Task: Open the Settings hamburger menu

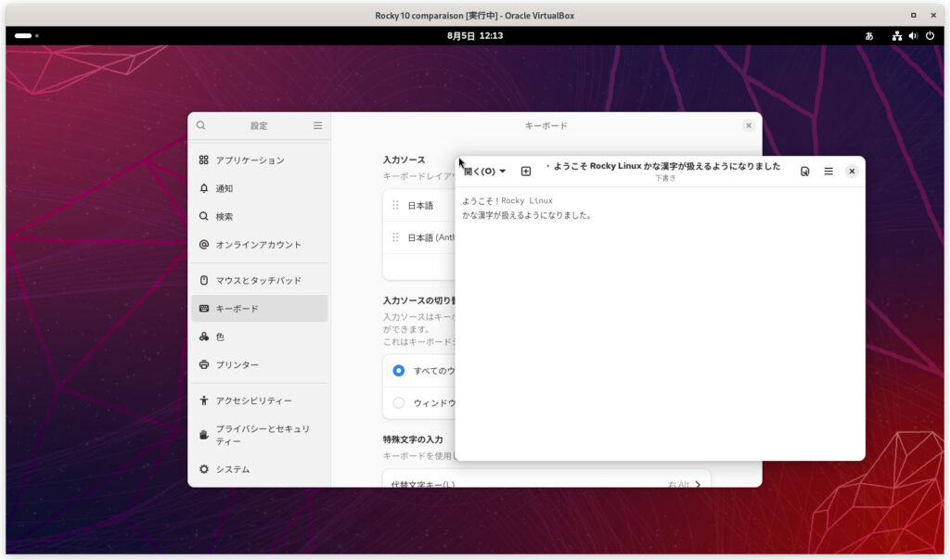Action: (x=317, y=125)
